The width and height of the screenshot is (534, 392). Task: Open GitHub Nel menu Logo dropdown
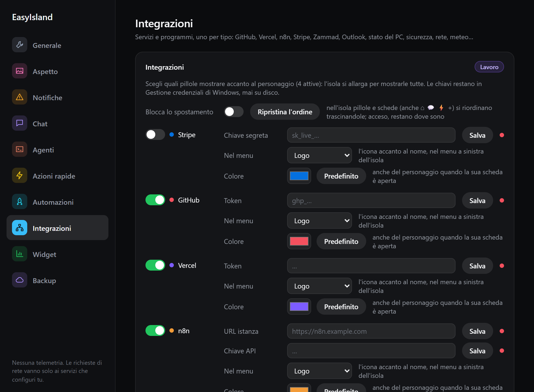coord(320,220)
